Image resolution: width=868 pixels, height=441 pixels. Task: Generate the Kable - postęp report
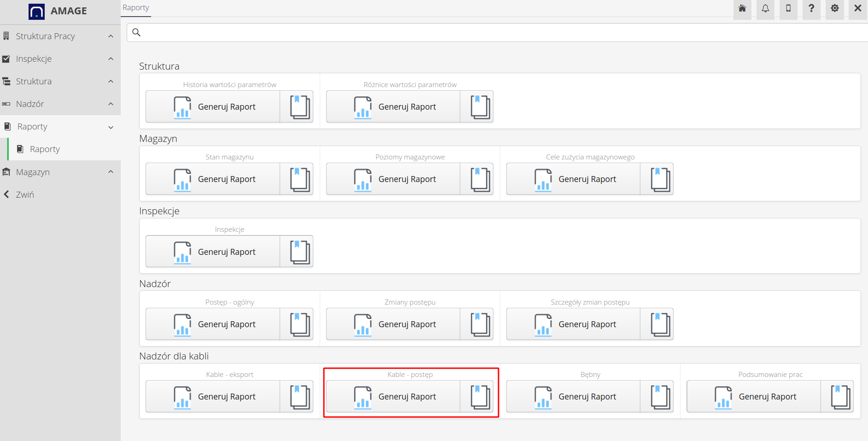point(393,397)
